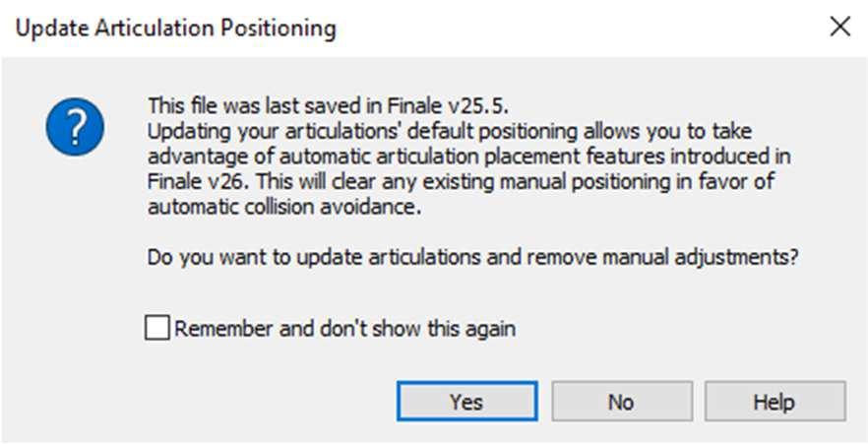Enable the Remember and don't show again checkbox
Screen dimensions: 868x444
(x=157, y=328)
